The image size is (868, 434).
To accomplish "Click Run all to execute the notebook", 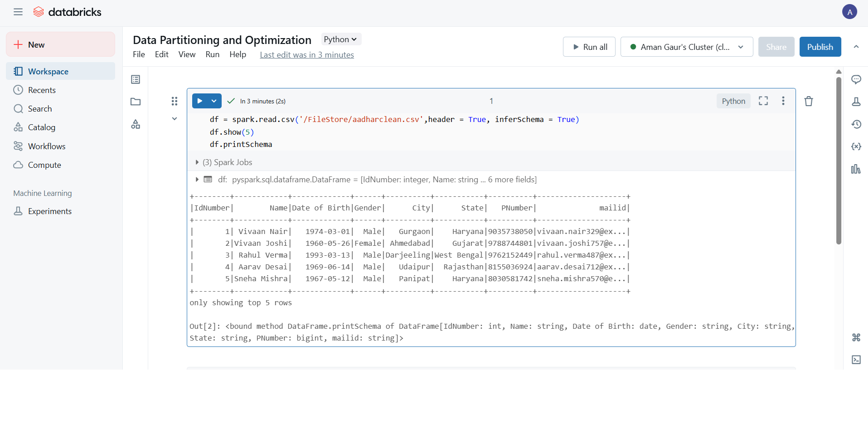I will coord(589,47).
